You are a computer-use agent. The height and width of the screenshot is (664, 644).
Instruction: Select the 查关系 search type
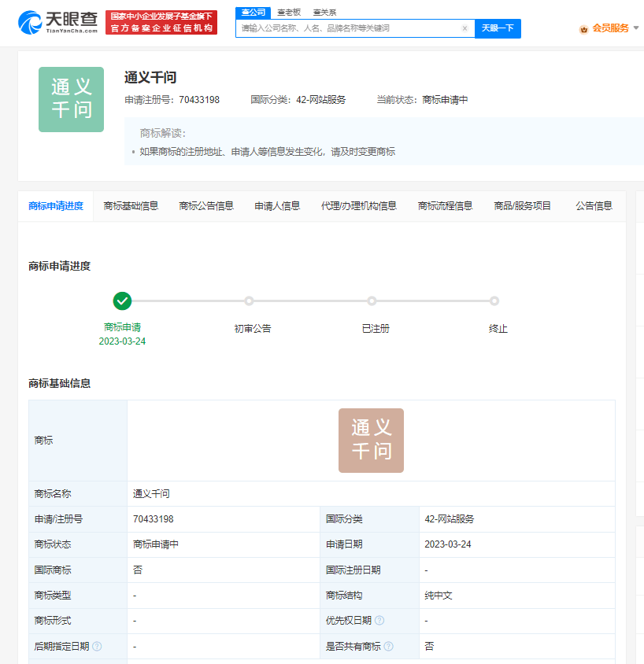click(324, 13)
